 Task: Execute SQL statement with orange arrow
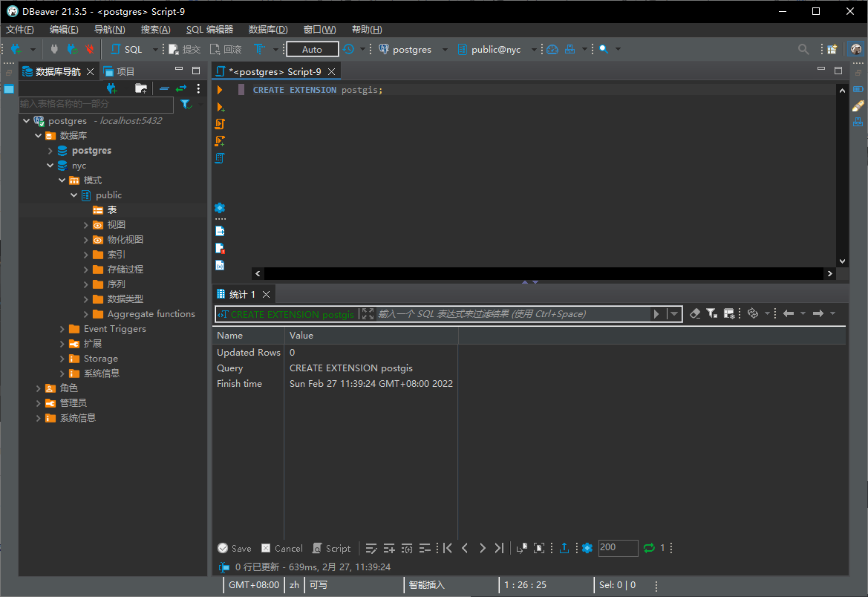tap(220, 90)
